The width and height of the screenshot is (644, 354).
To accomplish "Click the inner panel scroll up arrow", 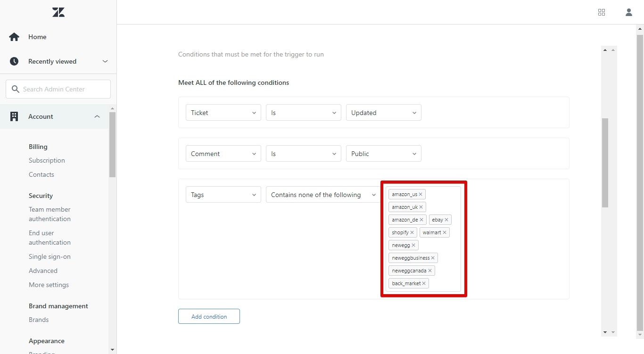I will pyautogui.click(x=605, y=50).
